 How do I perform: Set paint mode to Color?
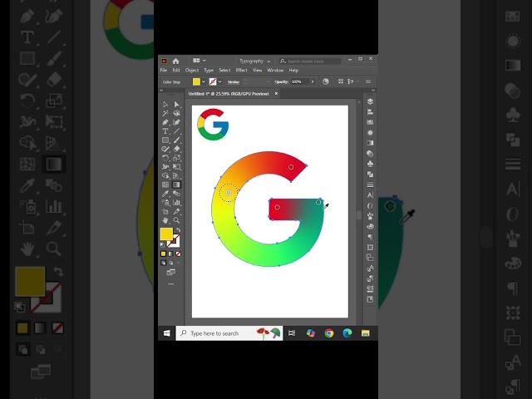163,254
